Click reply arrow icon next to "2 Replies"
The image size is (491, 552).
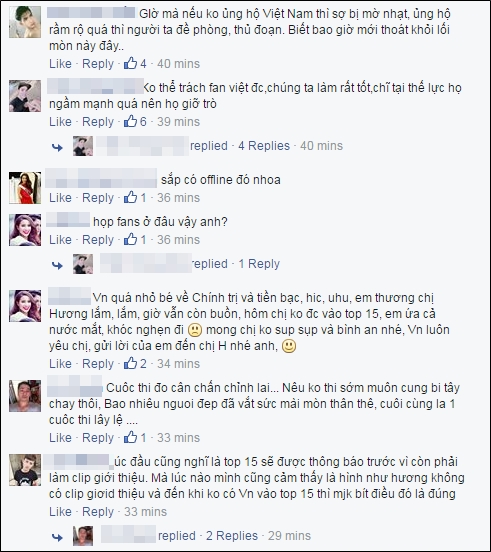point(57,537)
